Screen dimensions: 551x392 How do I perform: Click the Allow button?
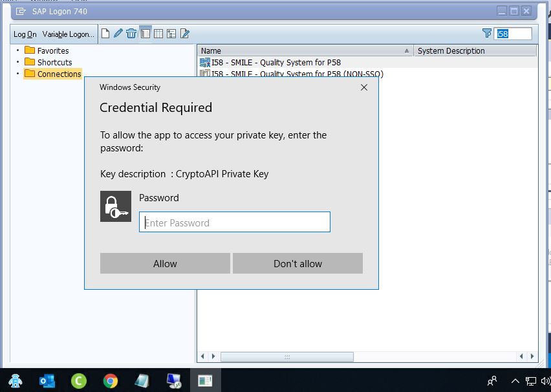pos(165,263)
